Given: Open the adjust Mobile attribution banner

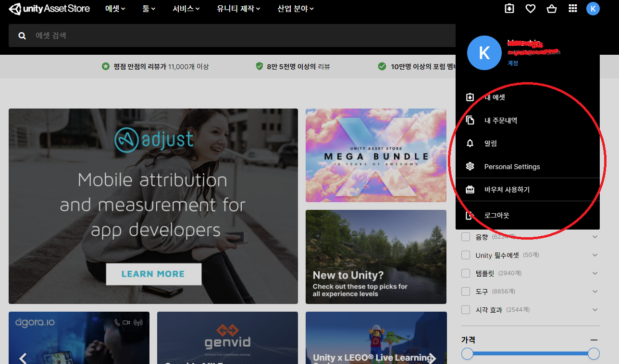Looking at the screenshot, I should click(153, 206).
